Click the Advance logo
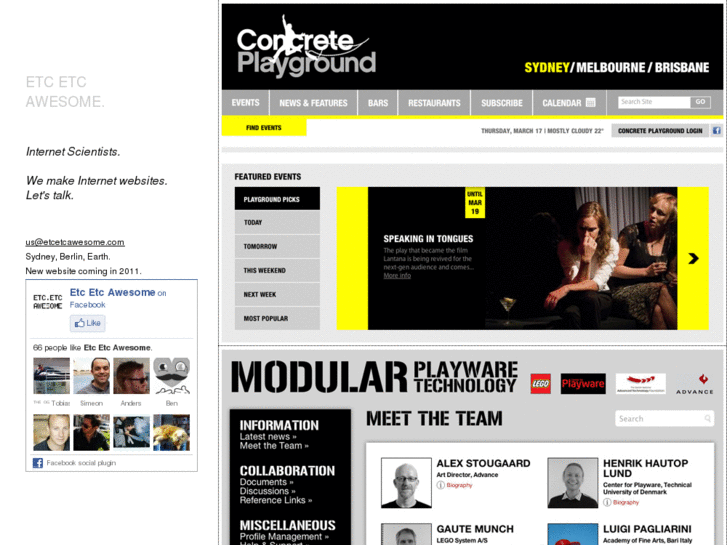The height and width of the screenshot is (545, 727). pos(694,384)
